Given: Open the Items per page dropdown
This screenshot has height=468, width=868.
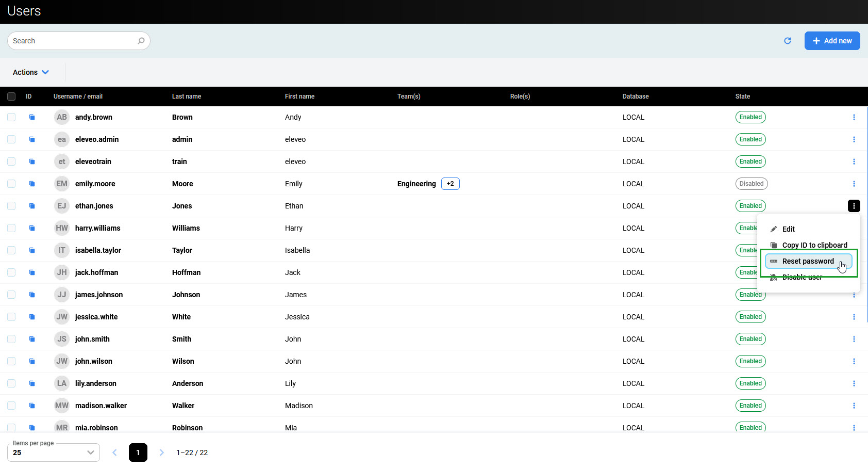Looking at the screenshot, I should click(54, 453).
